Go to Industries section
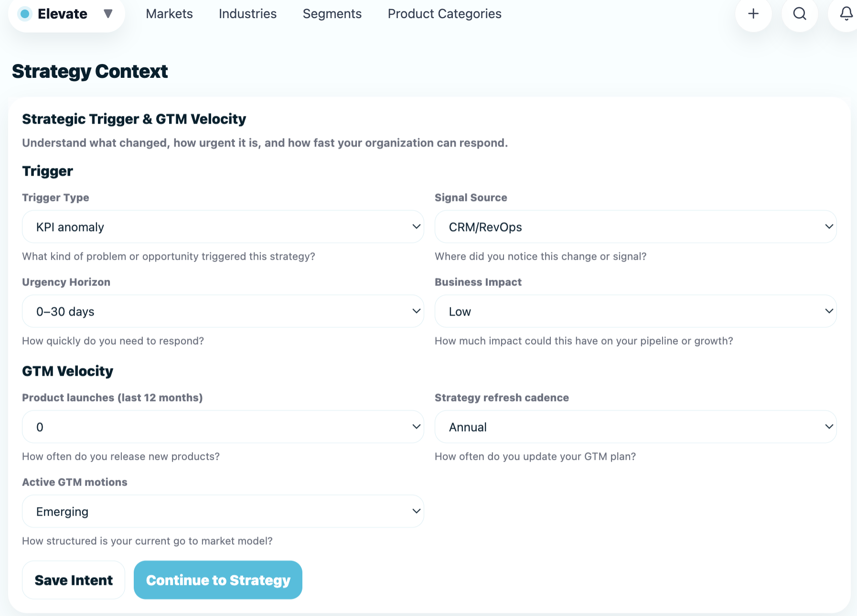The width and height of the screenshot is (857, 616). pyautogui.click(x=247, y=14)
